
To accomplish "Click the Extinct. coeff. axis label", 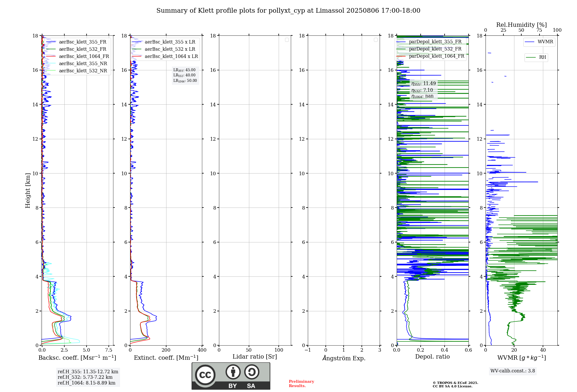I will pos(166,358).
